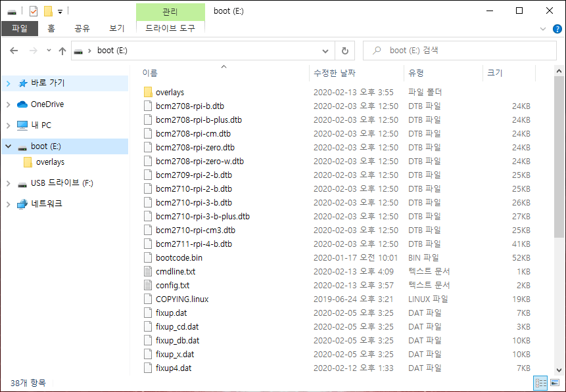Switch to details view in status bar
Screen dimensions: 566x392
click(541, 383)
